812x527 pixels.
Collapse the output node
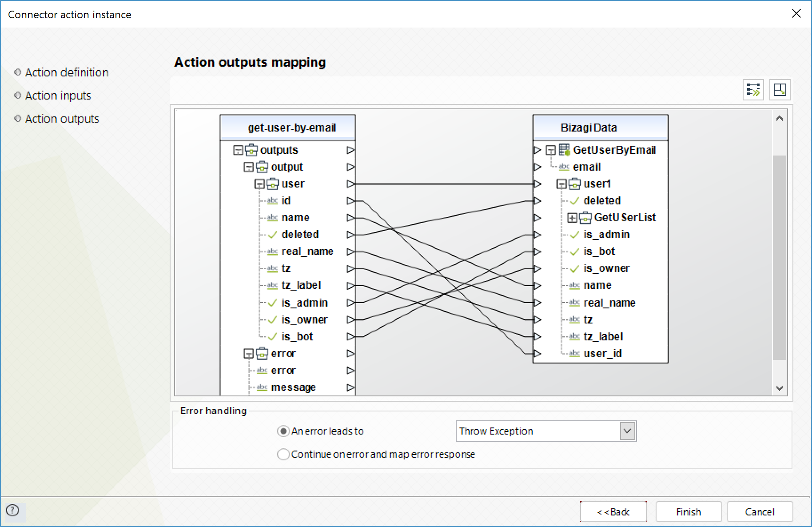coord(249,167)
